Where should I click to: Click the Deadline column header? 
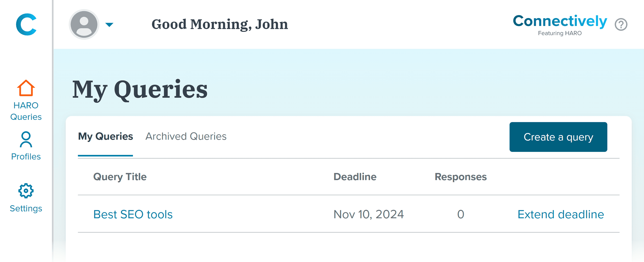pyautogui.click(x=355, y=177)
